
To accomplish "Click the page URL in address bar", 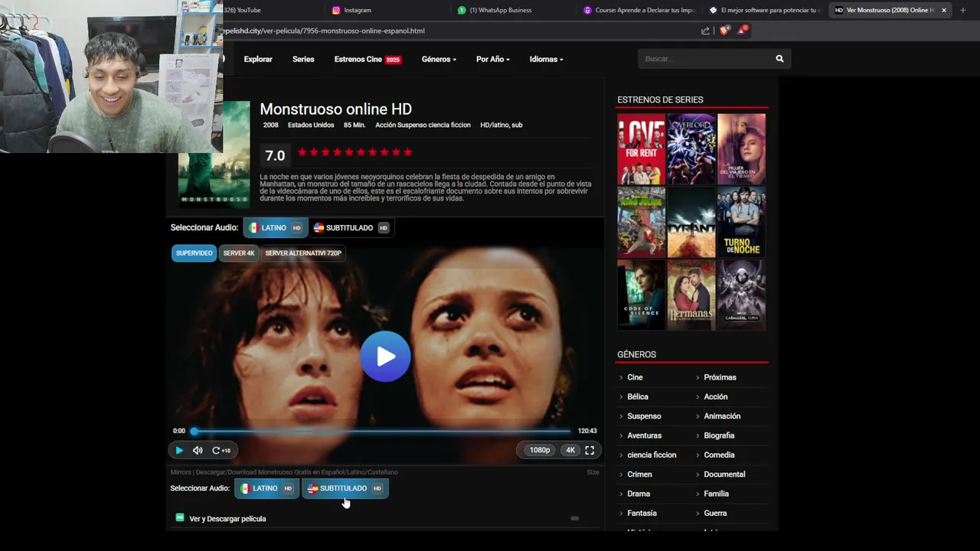I will (x=322, y=31).
